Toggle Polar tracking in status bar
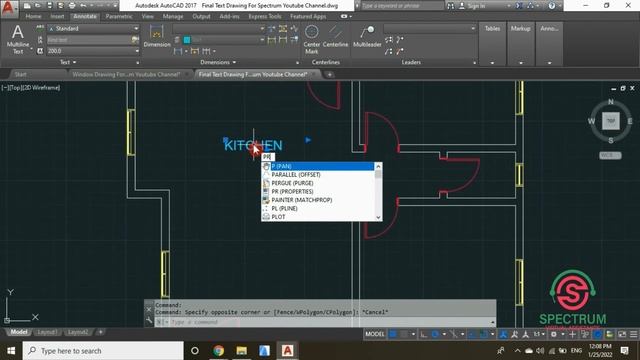This screenshot has width=640, height=360. (435, 334)
